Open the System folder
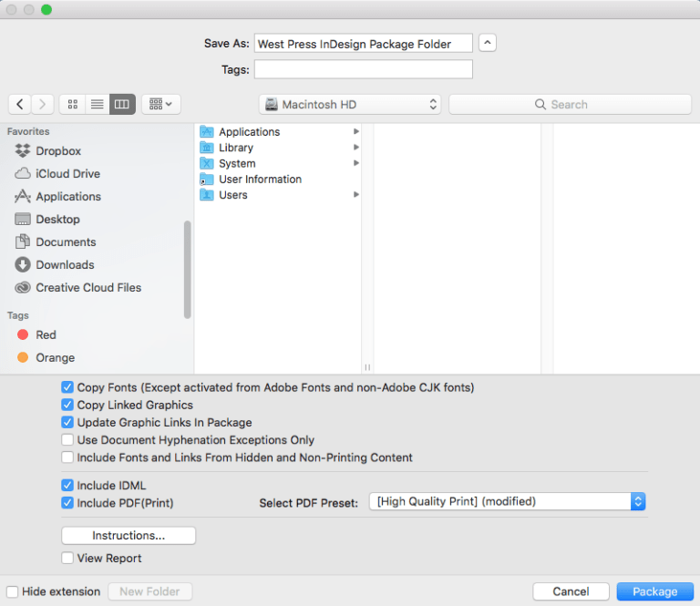 coord(237,163)
